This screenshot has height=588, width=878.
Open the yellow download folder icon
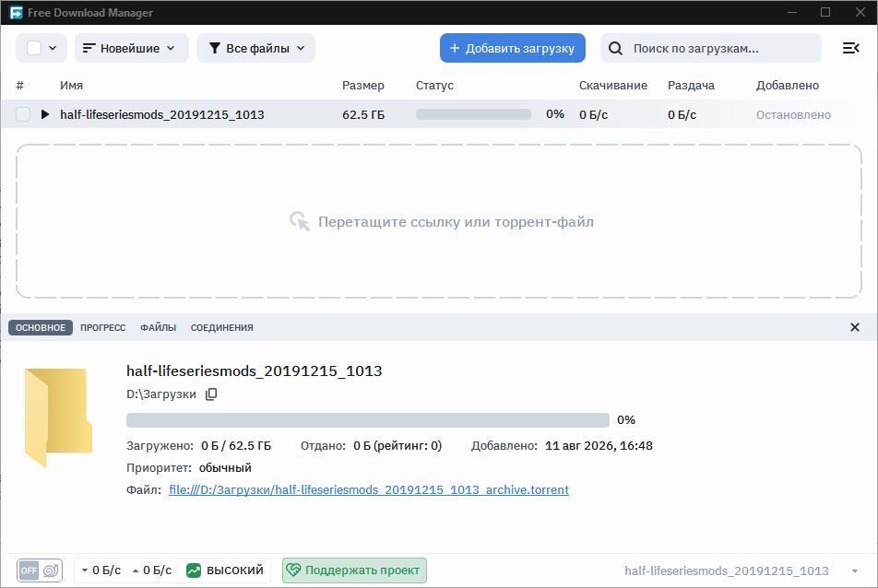coord(58,417)
